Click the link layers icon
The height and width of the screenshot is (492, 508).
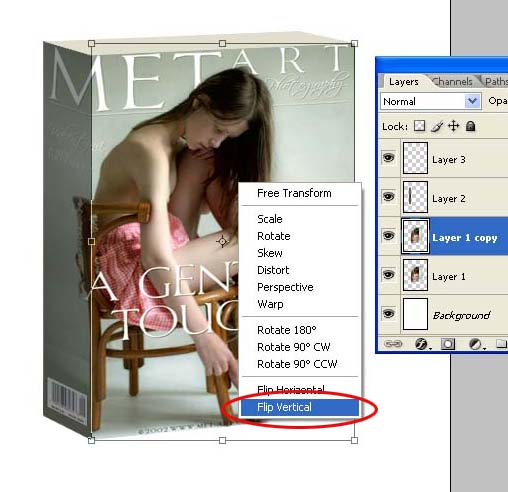pyautogui.click(x=393, y=344)
